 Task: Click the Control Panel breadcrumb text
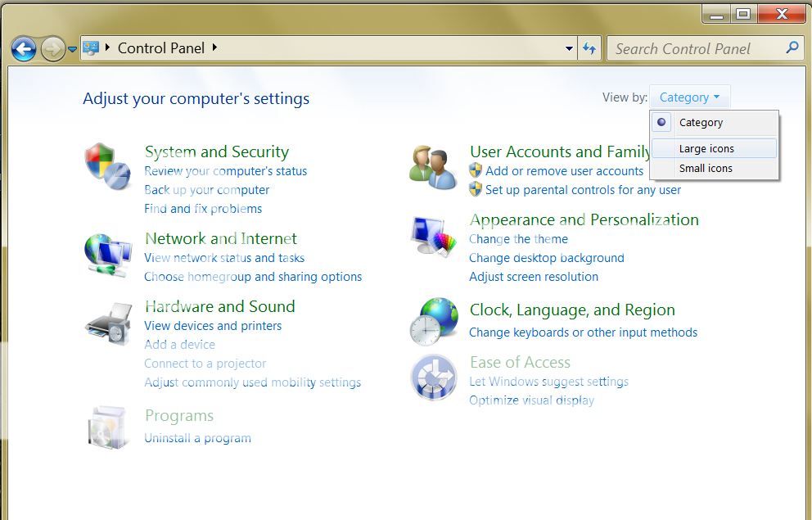[161, 48]
